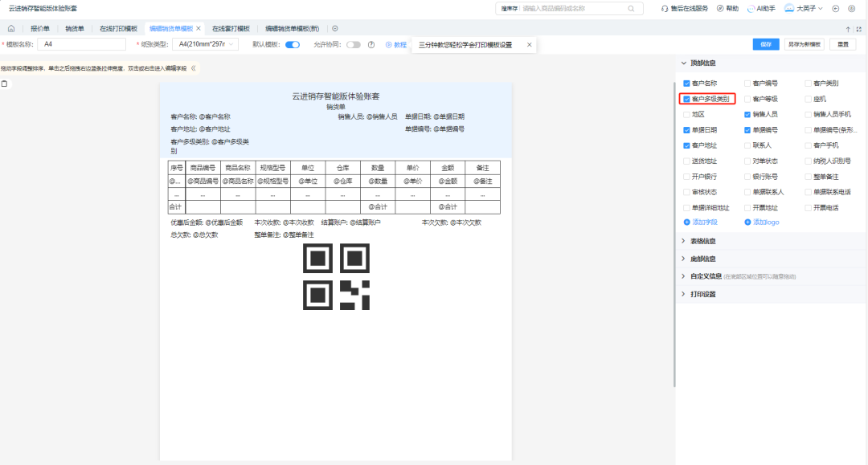Viewport: 868px width, 465px height.
Task: Click the fullscreen expand icon
Action: point(859,29)
